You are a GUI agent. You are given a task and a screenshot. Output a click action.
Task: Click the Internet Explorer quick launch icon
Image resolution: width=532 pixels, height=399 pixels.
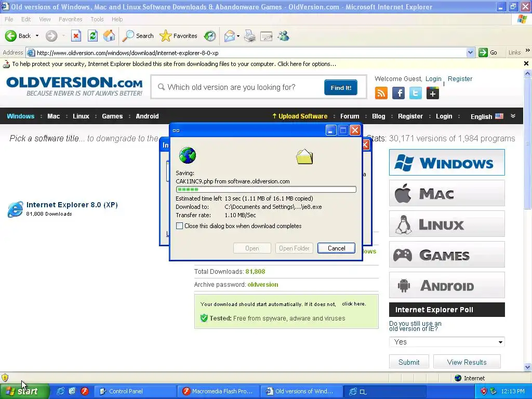[x=60, y=391]
